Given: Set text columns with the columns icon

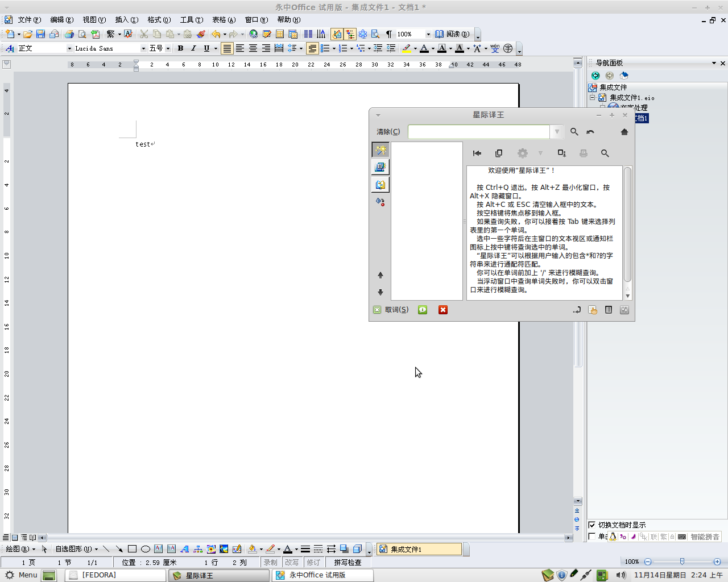Looking at the screenshot, I should click(308, 34).
